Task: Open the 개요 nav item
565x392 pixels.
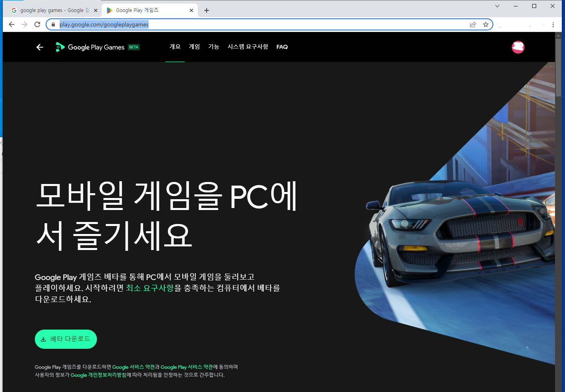Action: 175,47
